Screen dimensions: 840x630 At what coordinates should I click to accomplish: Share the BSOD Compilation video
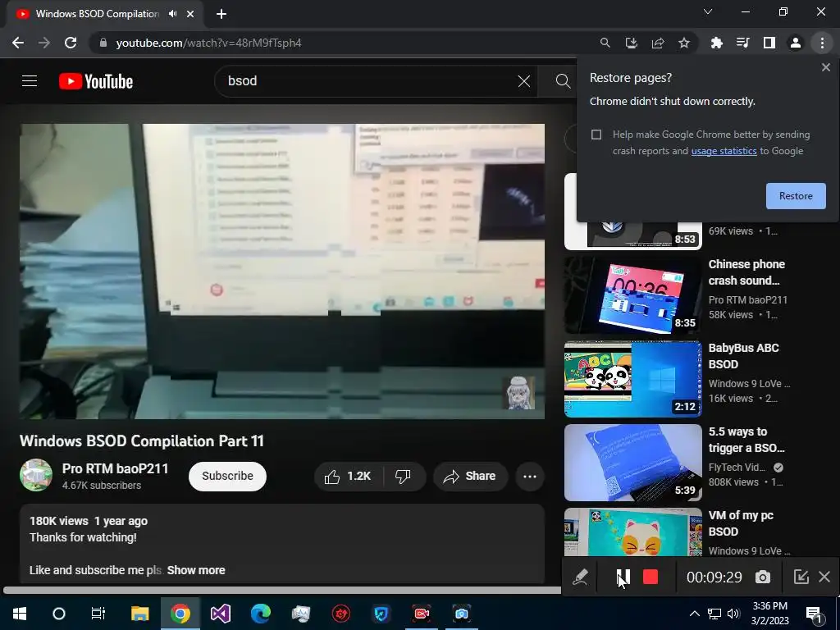pyautogui.click(x=470, y=477)
